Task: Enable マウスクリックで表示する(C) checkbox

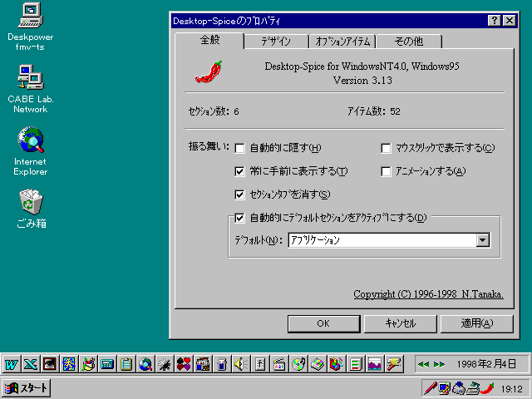Action: tap(386, 148)
